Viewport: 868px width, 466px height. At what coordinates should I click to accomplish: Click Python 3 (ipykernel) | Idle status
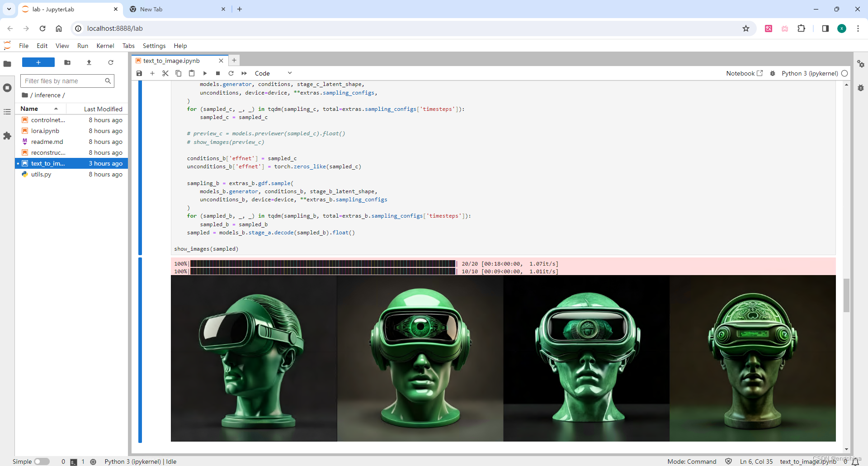coord(141,461)
